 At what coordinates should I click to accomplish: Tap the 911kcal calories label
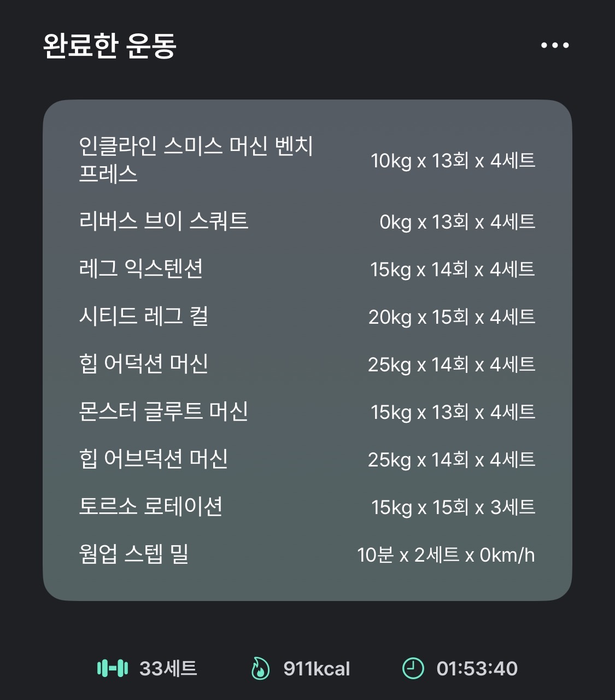click(317, 668)
